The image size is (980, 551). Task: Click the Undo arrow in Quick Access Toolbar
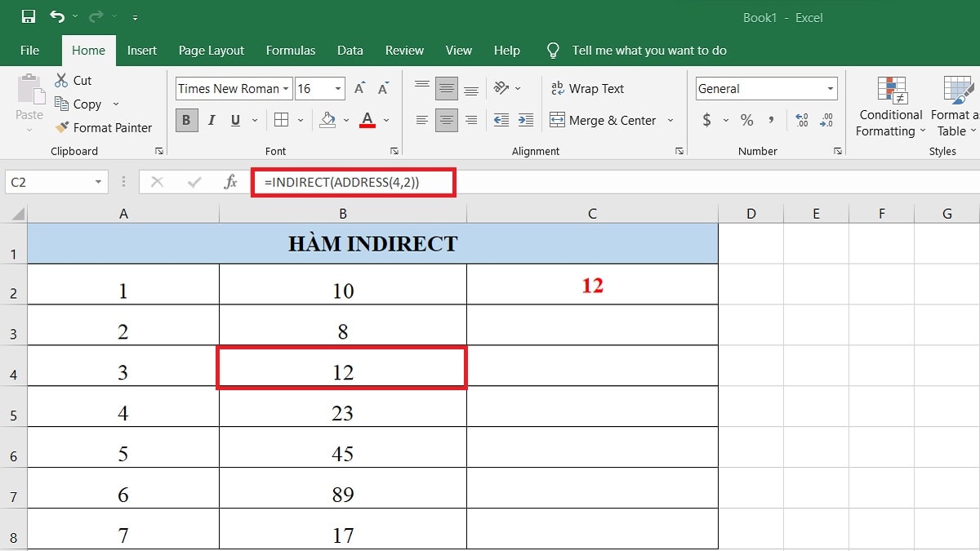56,15
